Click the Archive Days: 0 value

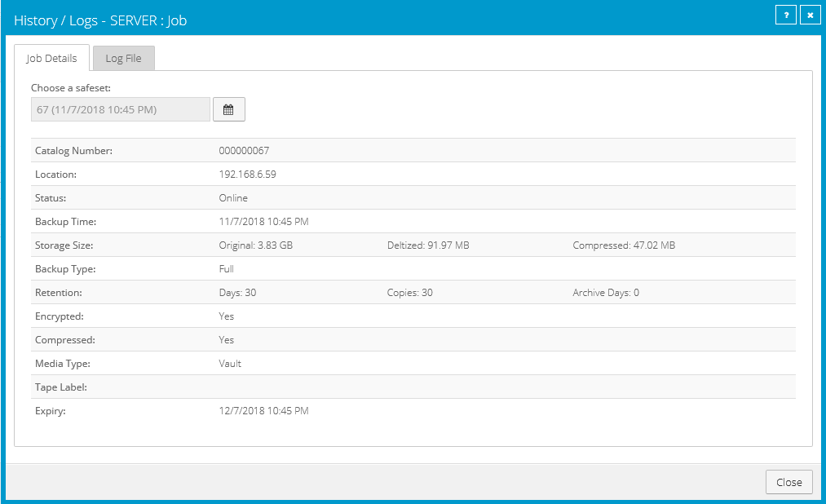point(605,293)
